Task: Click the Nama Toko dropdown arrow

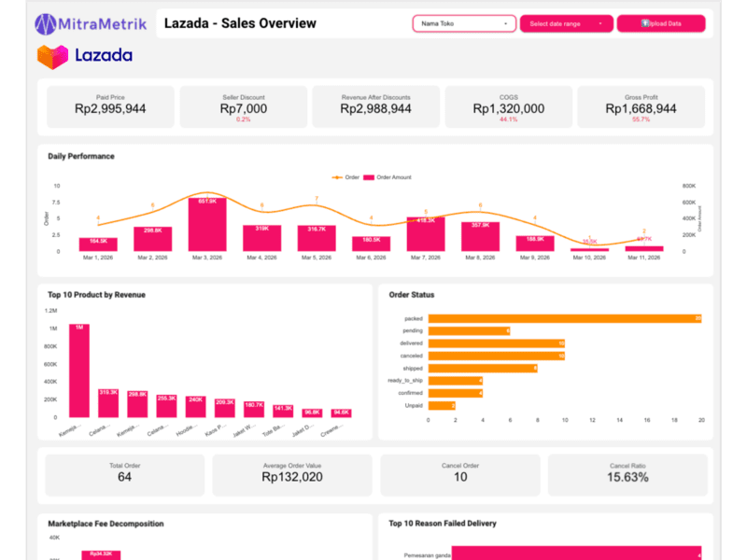Action: 505,23
